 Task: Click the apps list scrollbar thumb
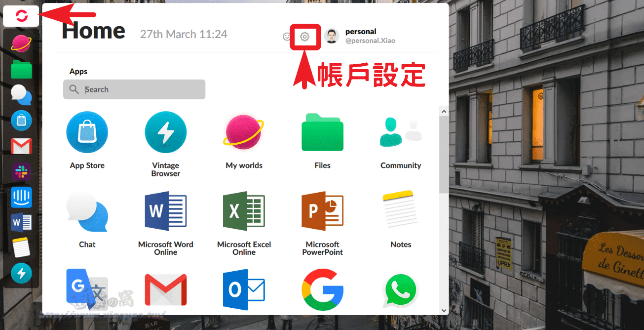point(444,155)
